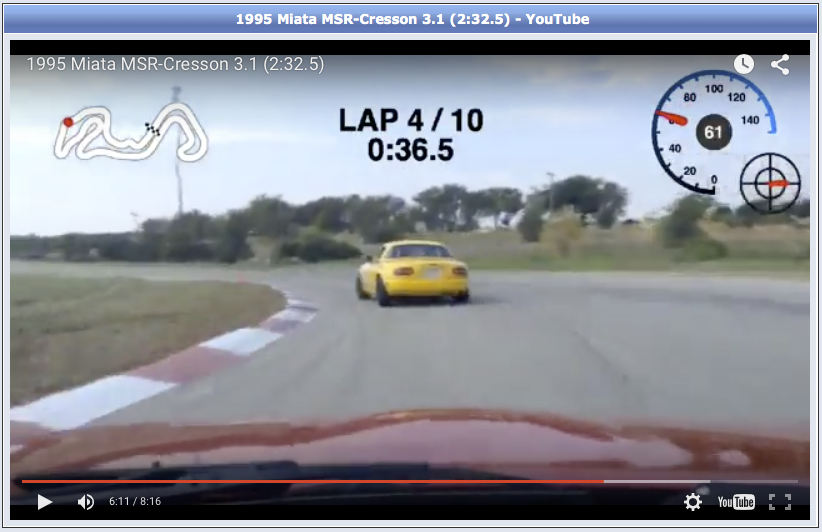822x532 pixels.
Task: Click the track map overlay
Action: (131, 133)
